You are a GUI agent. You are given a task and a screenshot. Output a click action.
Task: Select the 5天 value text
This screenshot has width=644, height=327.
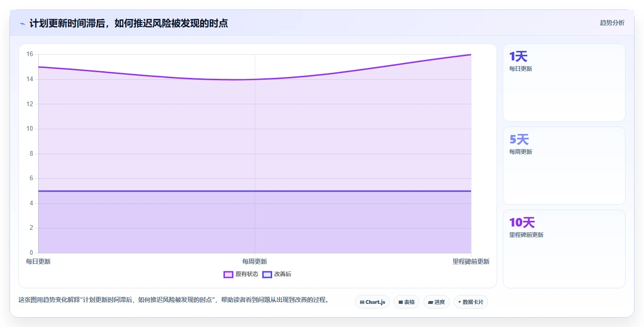pyautogui.click(x=519, y=140)
